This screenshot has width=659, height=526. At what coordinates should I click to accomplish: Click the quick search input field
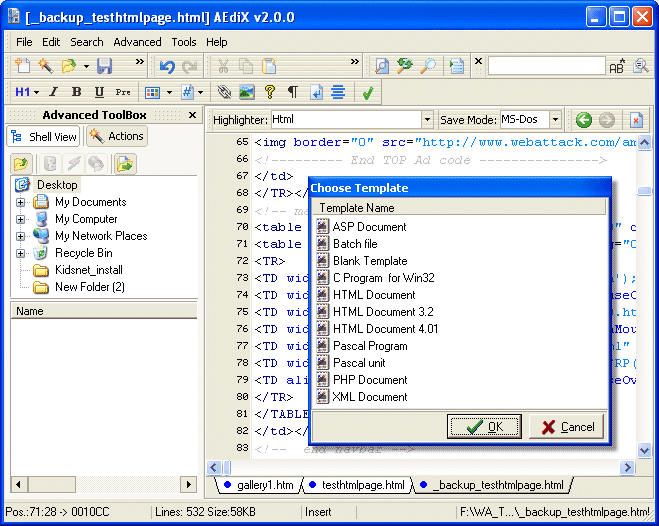click(546, 66)
